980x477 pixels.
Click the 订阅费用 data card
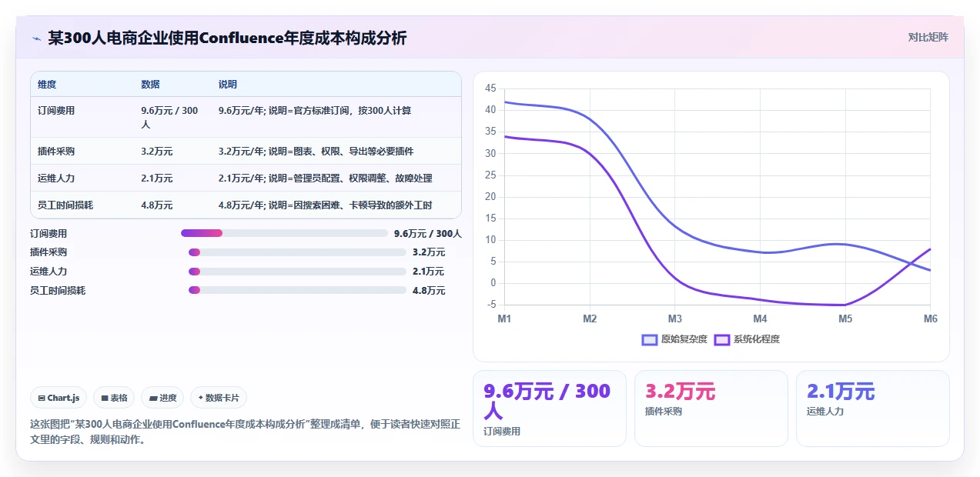click(550, 409)
